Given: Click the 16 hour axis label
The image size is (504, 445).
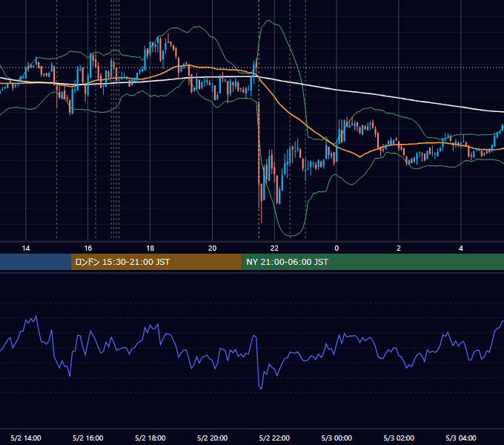Looking at the screenshot, I should (87, 248).
